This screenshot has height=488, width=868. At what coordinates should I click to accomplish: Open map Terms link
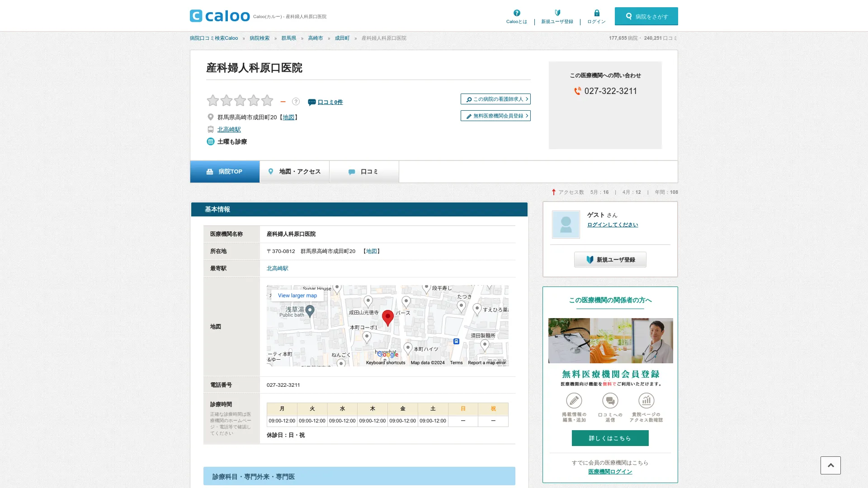[456, 363]
